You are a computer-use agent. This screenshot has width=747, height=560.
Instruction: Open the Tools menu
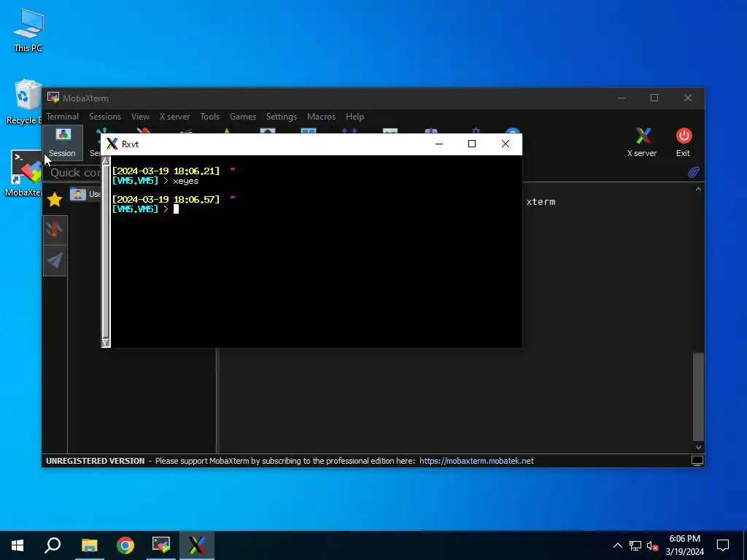[x=209, y=117]
